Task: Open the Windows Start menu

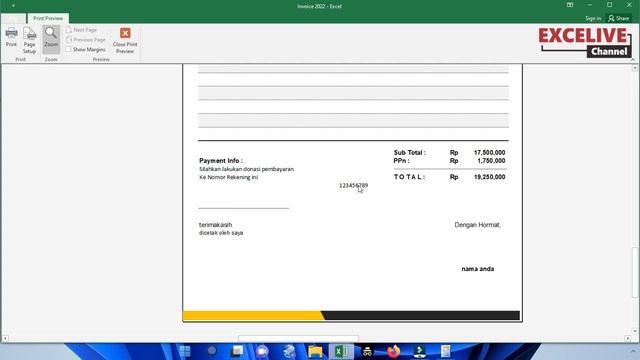Action: tap(185, 351)
